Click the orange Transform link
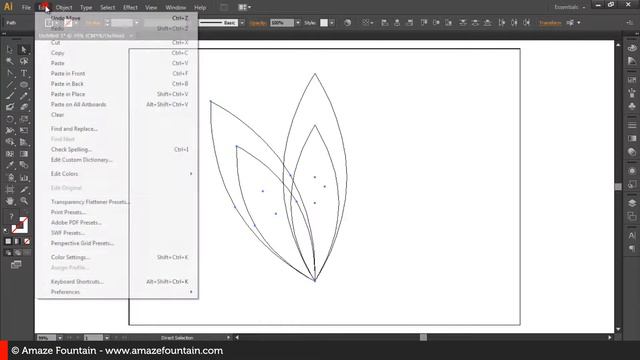Image resolution: width=640 pixels, height=360 pixels. click(550, 23)
